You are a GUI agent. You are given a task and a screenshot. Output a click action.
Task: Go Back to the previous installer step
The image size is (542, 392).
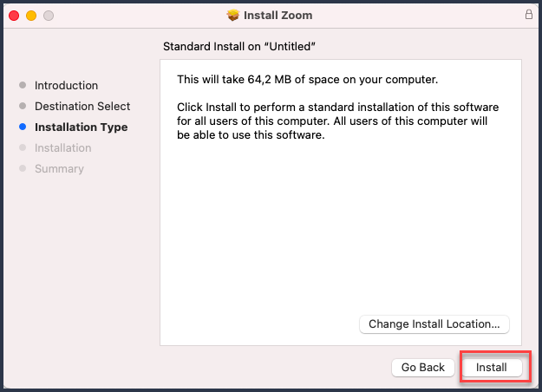tap(422, 367)
